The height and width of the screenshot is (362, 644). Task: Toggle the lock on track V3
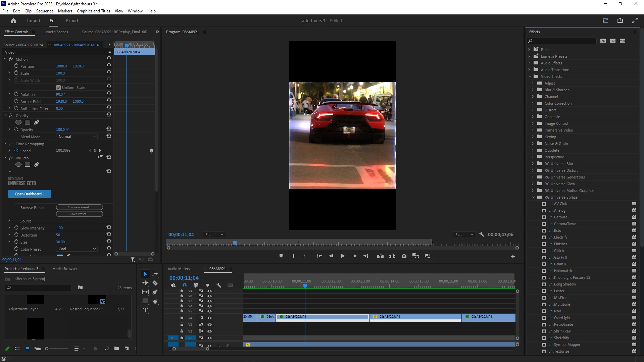click(182, 324)
